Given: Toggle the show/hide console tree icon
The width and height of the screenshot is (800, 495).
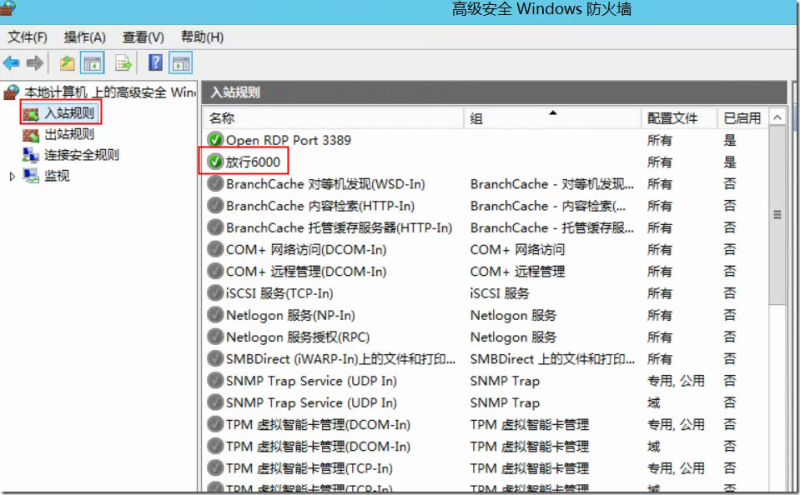Looking at the screenshot, I should click(x=92, y=63).
